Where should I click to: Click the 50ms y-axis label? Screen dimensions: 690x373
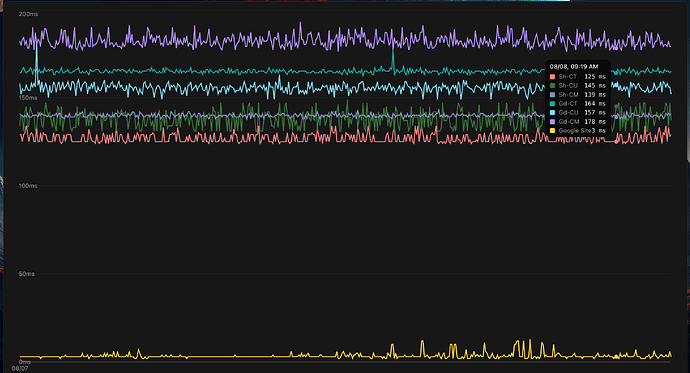(26, 274)
